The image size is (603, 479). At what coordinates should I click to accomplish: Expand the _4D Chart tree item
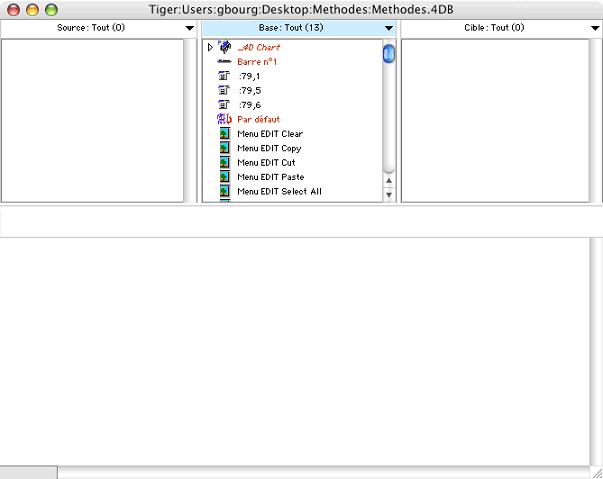click(210, 47)
